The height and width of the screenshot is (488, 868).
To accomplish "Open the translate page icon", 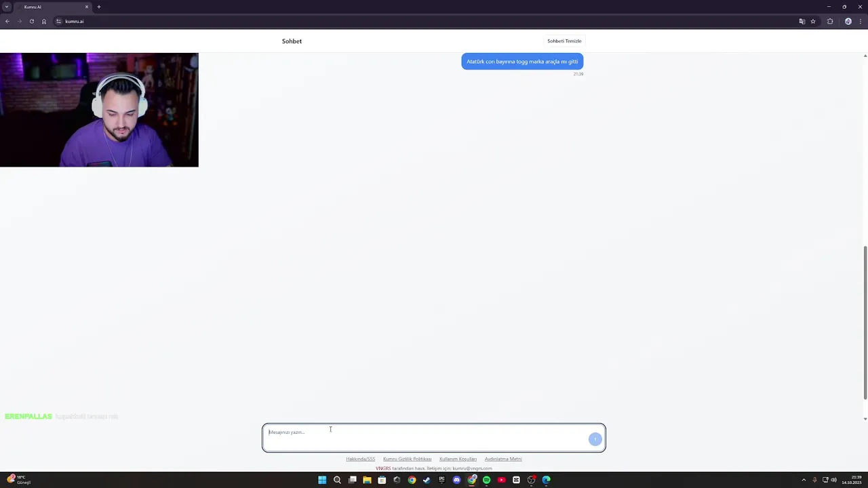I will 802,21.
